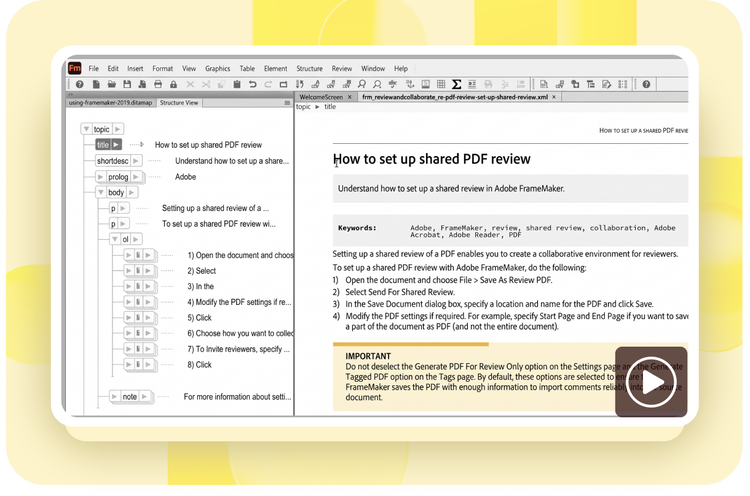This screenshot has width=750, height=496.
Task: Click the sort order icon in the toolbar
Action: [x=299, y=84]
